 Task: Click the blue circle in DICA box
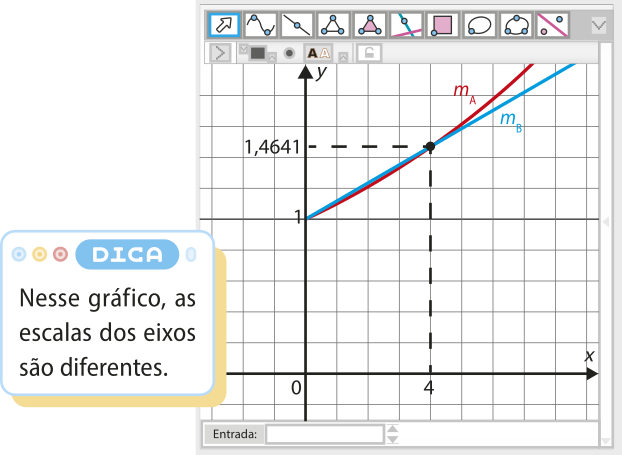coord(19,254)
